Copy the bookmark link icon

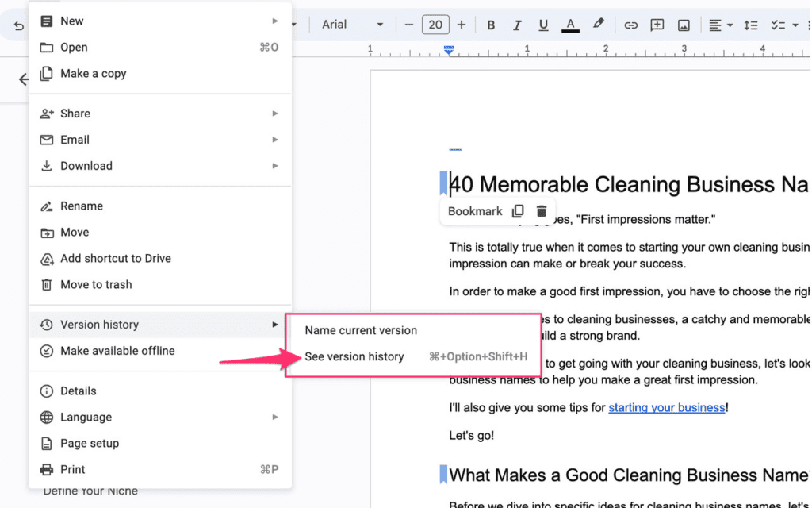518,211
